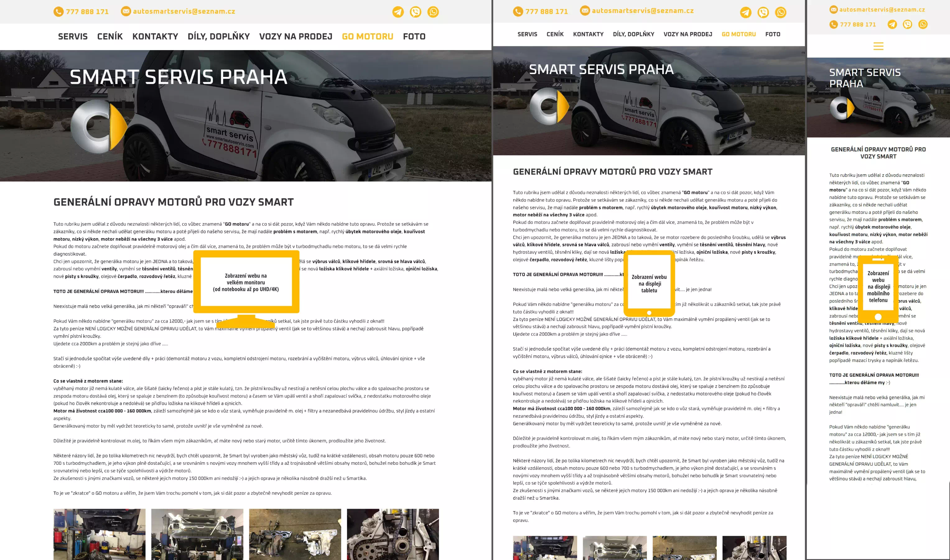
Task: Click GENERÁLNÍ OPRAVY MOTORŮ heading in tablet view
Action: 613,172
